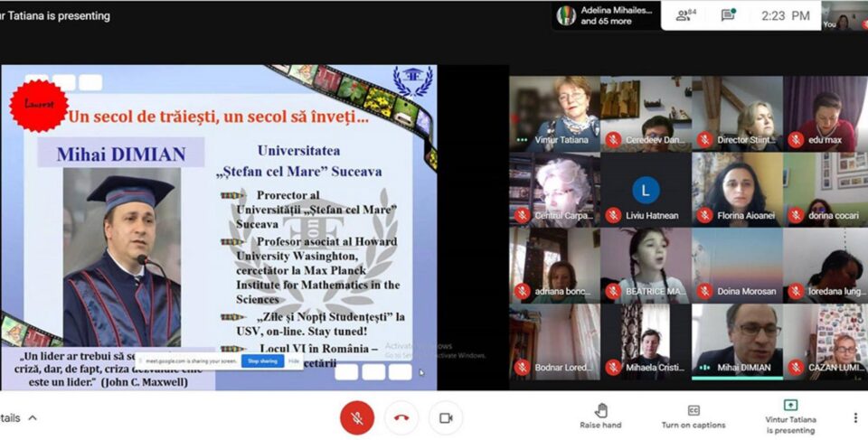Select Mihaela Cristi's video tile
This screenshot has width=868, height=440.
[646, 342]
